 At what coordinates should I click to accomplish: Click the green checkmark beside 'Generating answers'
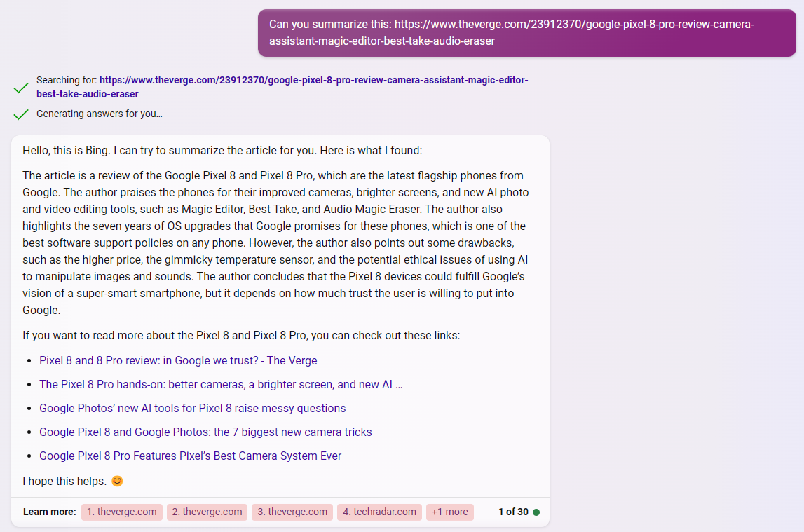21,114
